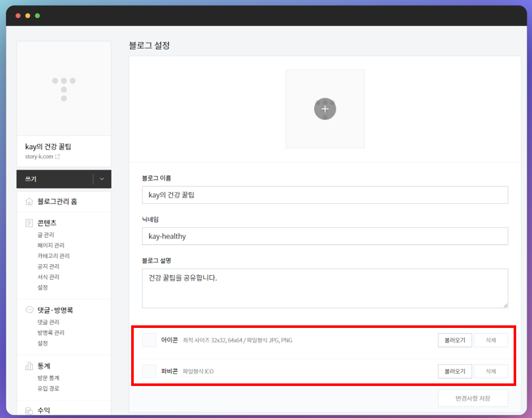Go to 방명록 관리
Screen dimensions: 532x418
pos(51,333)
